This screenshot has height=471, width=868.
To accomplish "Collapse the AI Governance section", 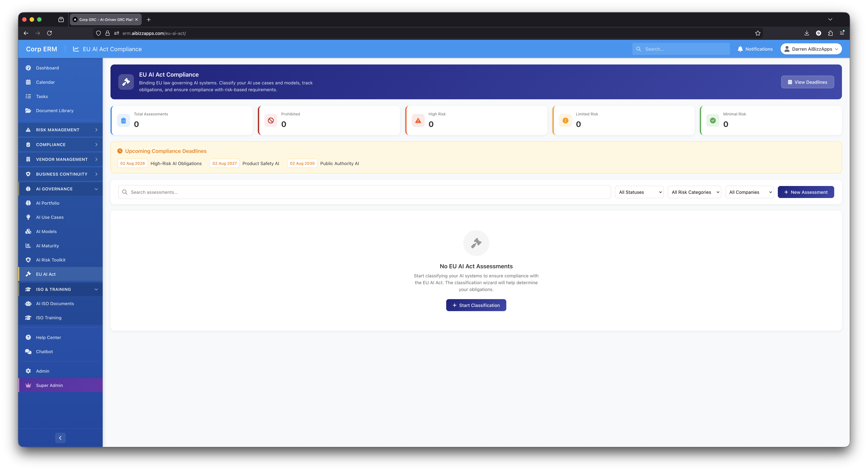I will click(x=97, y=189).
